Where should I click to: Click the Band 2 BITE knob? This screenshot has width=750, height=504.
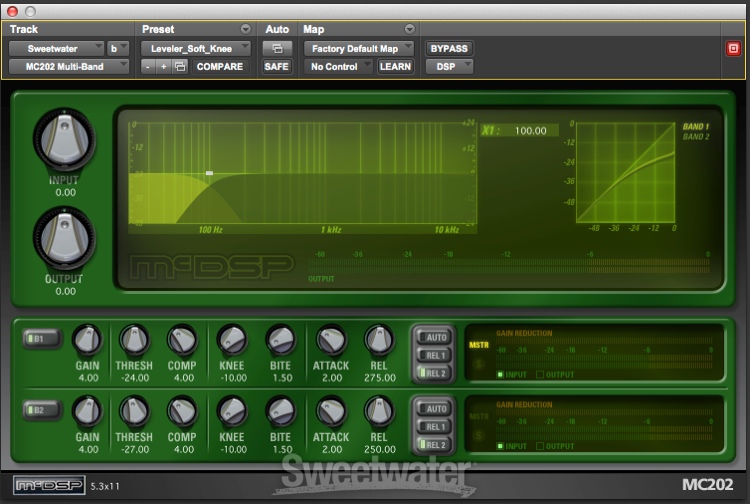pos(281,411)
